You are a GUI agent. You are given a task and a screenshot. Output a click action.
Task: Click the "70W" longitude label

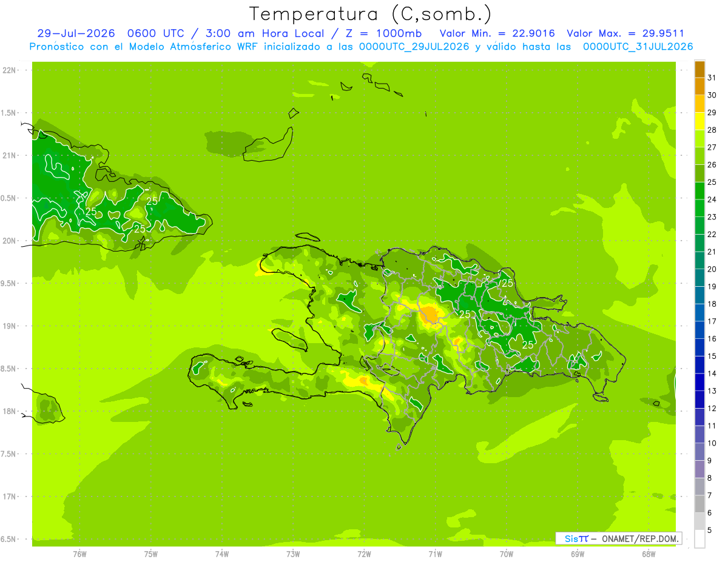point(507,554)
